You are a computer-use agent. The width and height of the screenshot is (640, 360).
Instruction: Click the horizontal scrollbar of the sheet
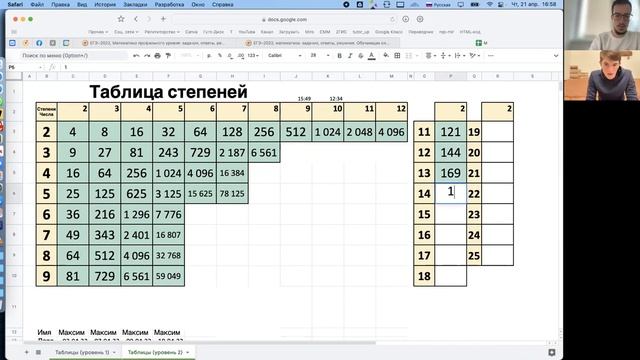(199, 343)
